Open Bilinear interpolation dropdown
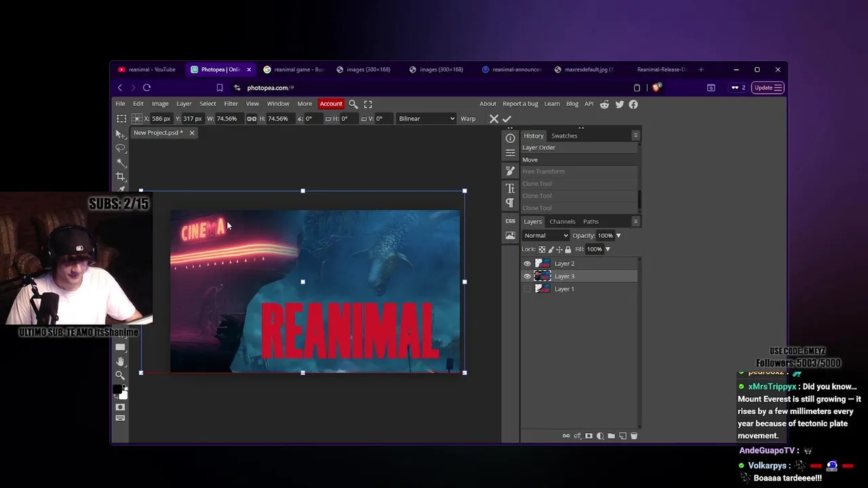The width and height of the screenshot is (868, 488). click(426, 119)
